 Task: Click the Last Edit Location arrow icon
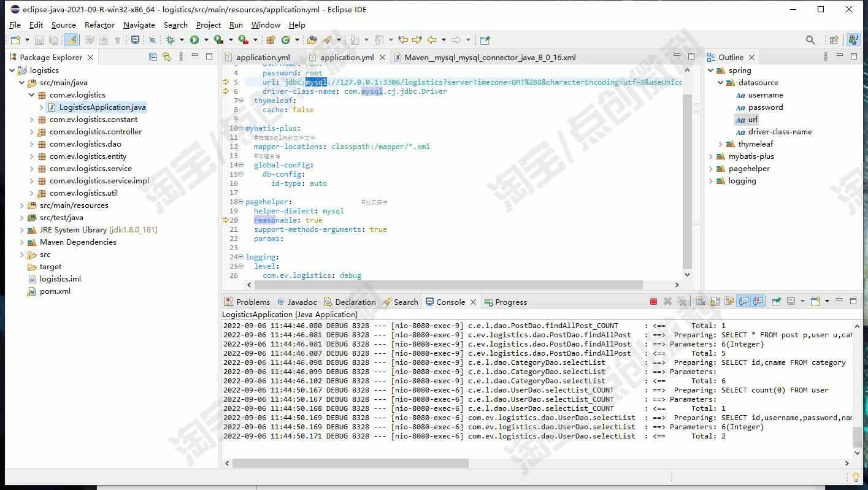click(x=403, y=40)
